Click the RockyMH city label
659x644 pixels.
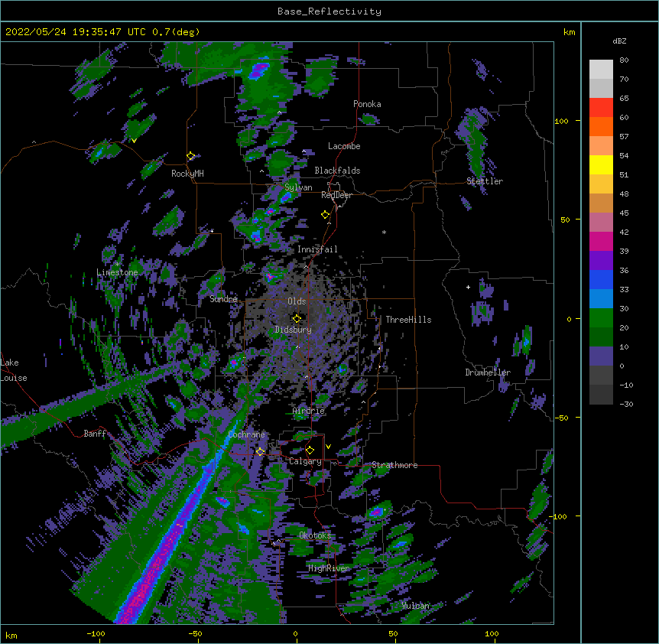pyautogui.click(x=187, y=174)
